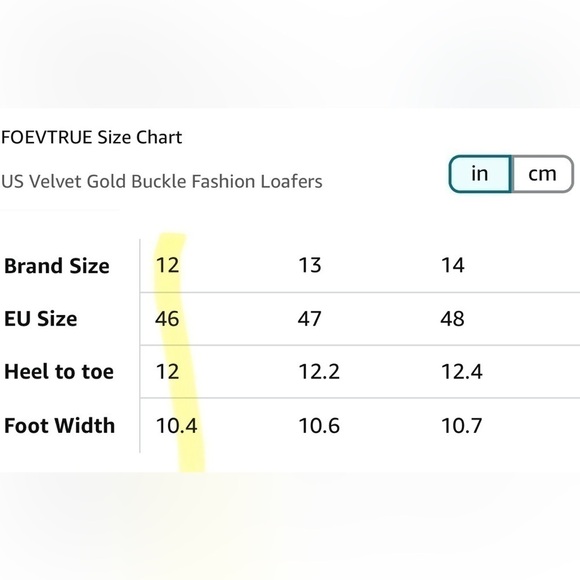Select Foot Width value 10.6

pyautogui.click(x=319, y=425)
